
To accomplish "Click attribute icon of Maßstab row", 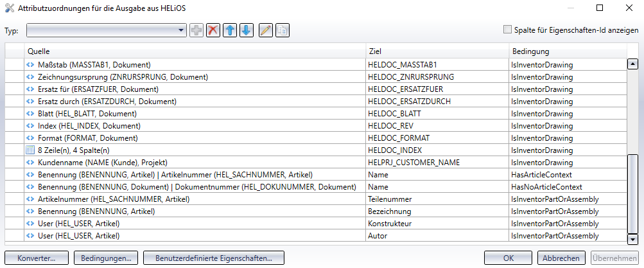I will [x=30, y=64].
